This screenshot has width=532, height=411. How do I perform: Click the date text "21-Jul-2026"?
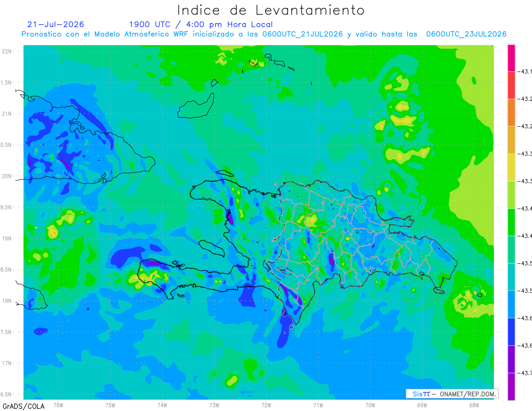click(55, 24)
